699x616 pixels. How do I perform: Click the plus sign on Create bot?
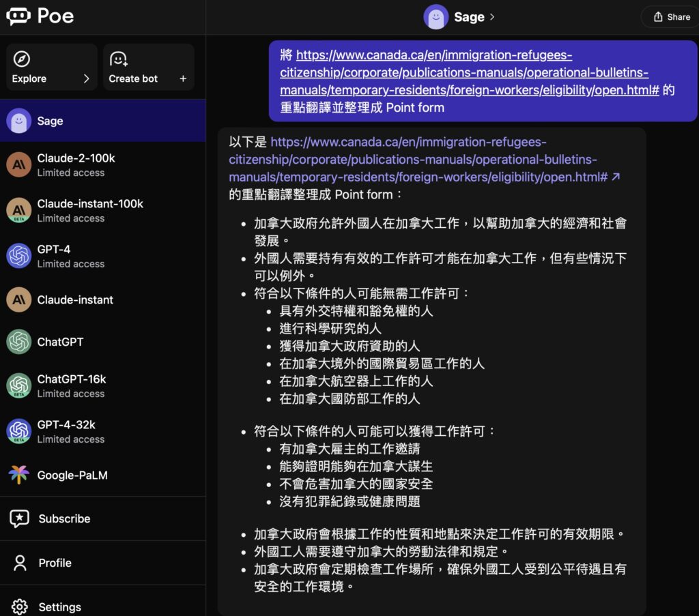(183, 79)
